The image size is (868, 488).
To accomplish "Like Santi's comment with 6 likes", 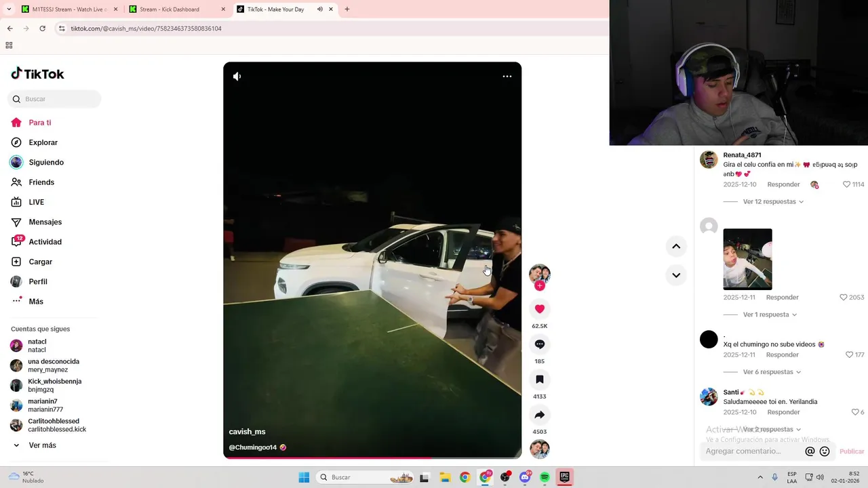I will coord(855,412).
